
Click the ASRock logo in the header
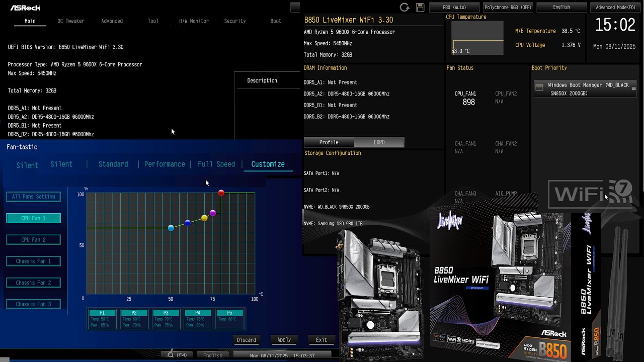click(x=26, y=8)
